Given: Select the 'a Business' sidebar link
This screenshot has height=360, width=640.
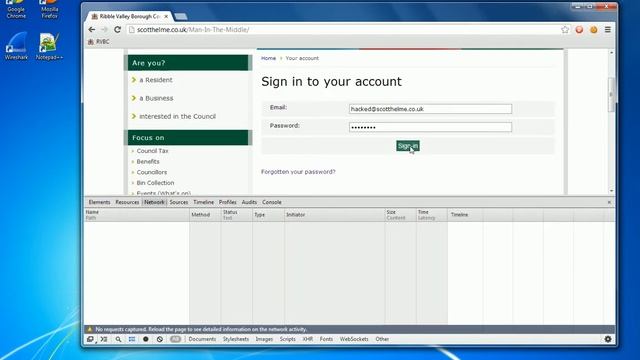Looking at the screenshot, I should (156, 98).
